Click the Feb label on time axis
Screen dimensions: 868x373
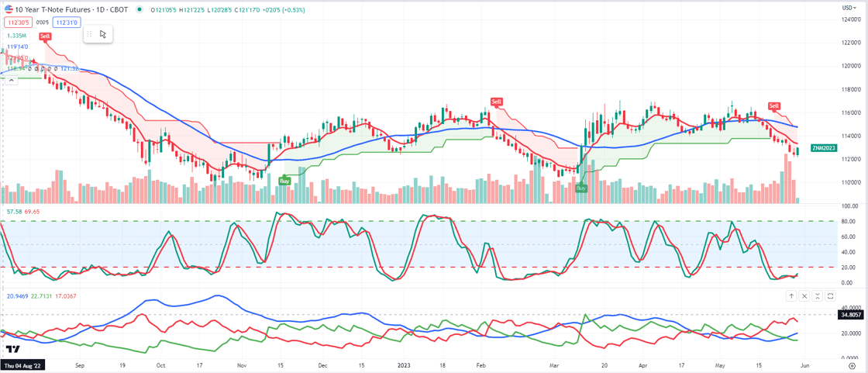[480, 366]
